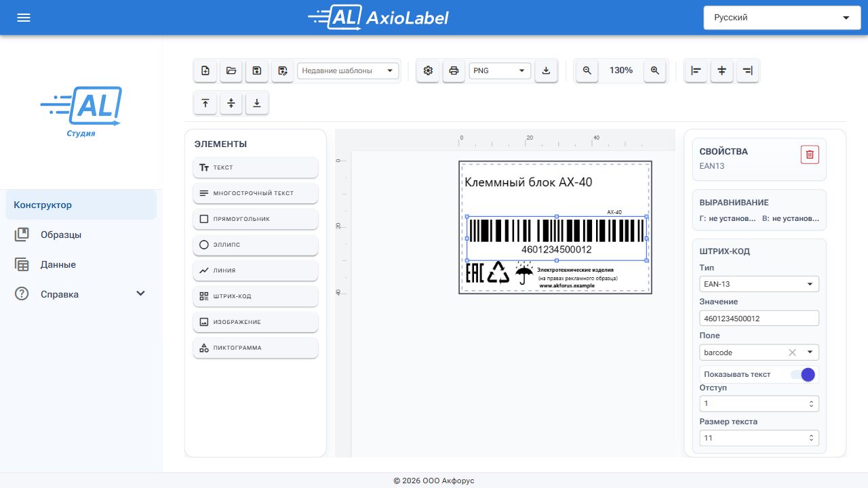Open the hamburger navigation menu

click(24, 18)
